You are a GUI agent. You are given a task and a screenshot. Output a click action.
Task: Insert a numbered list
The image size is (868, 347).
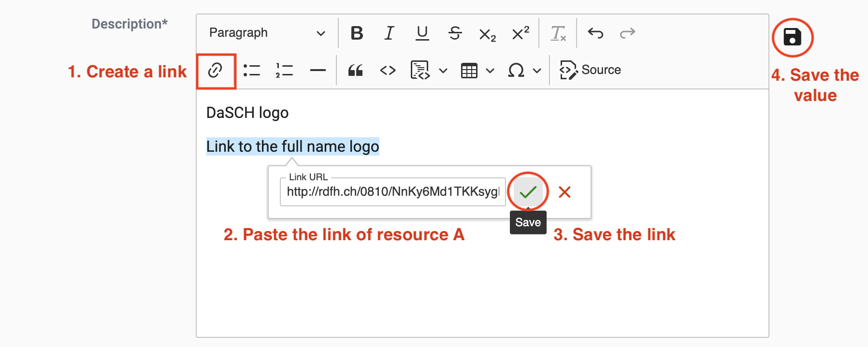(x=284, y=71)
